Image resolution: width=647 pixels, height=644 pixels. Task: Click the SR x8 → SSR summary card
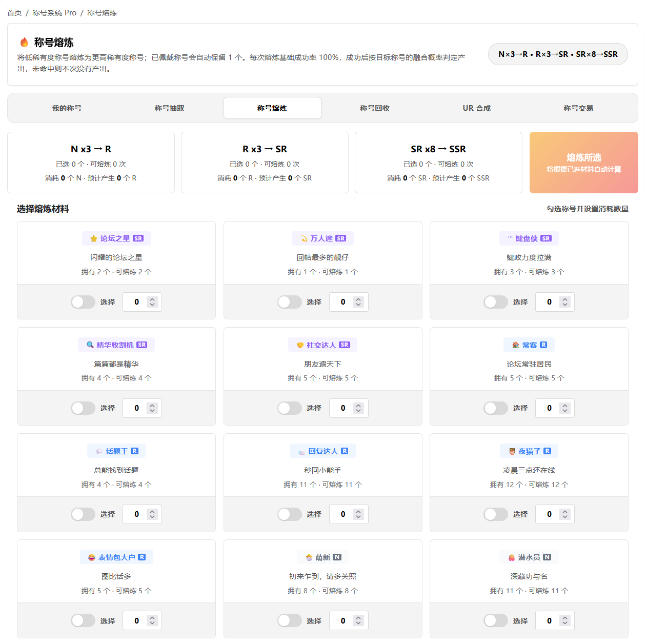coord(438,163)
